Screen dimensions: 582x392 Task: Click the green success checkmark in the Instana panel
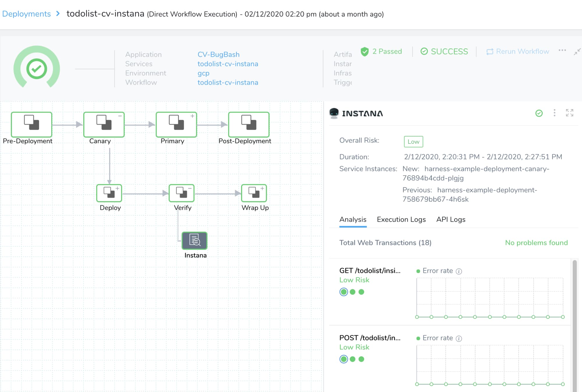[539, 113]
